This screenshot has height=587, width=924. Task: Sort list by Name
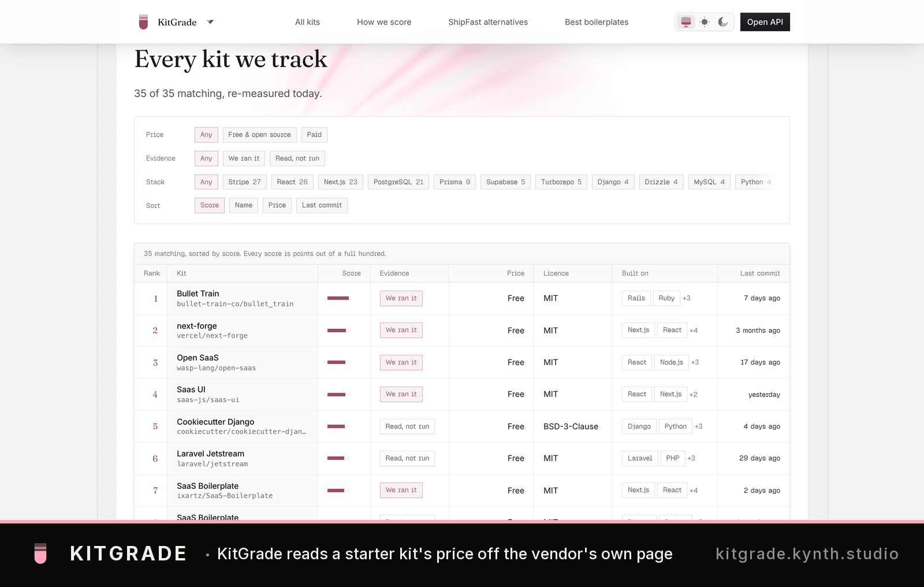pos(244,205)
